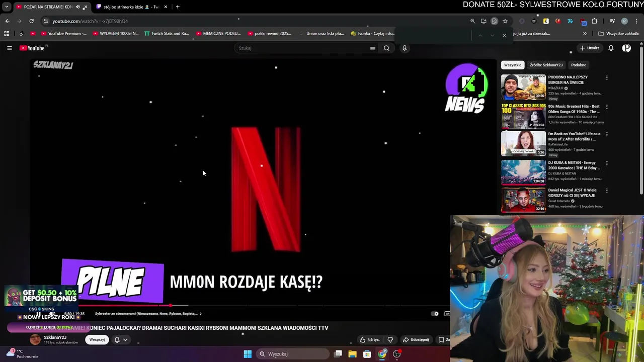Reload the page with the refresh icon

click(31, 21)
